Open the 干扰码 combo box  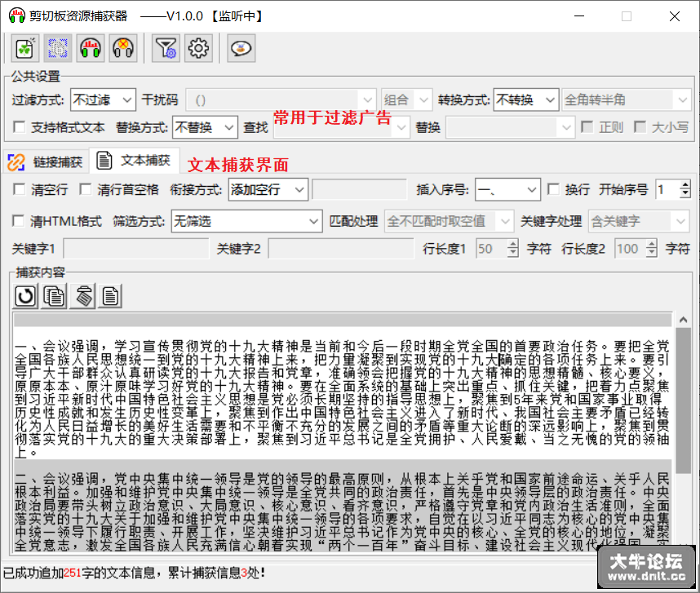(x=280, y=100)
